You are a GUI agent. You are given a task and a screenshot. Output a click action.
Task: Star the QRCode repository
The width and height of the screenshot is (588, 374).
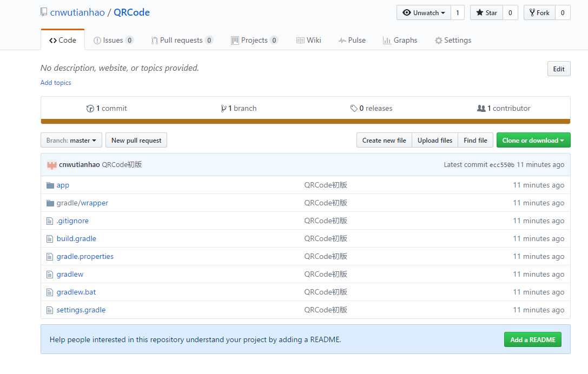(x=486, y=13)
